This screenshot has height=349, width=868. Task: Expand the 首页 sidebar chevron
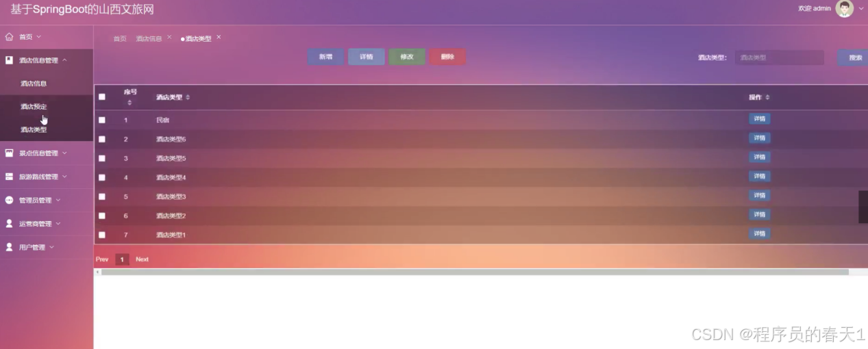(38, 36)
